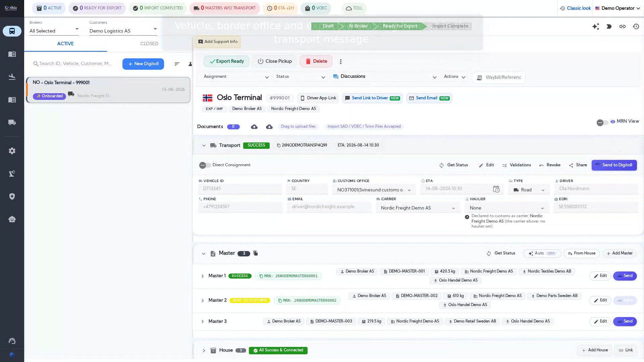
Task: Click the link chain icon in header
Action: click(x=623, y=26)
